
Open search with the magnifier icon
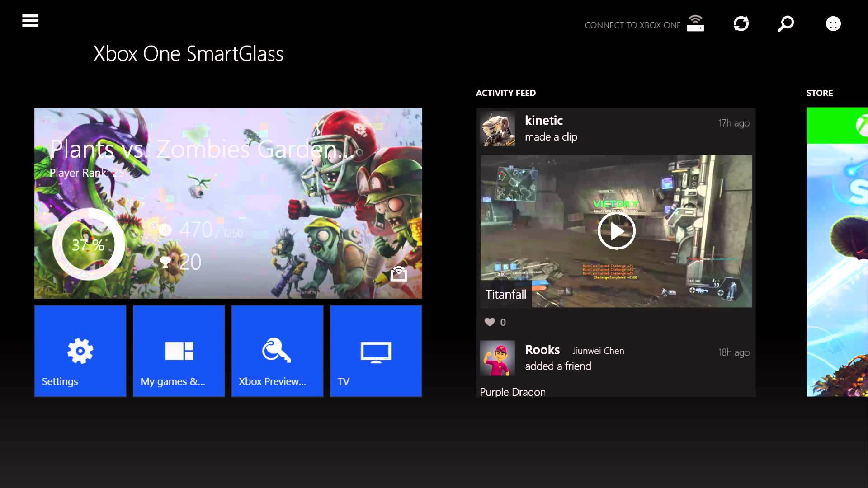786,23
